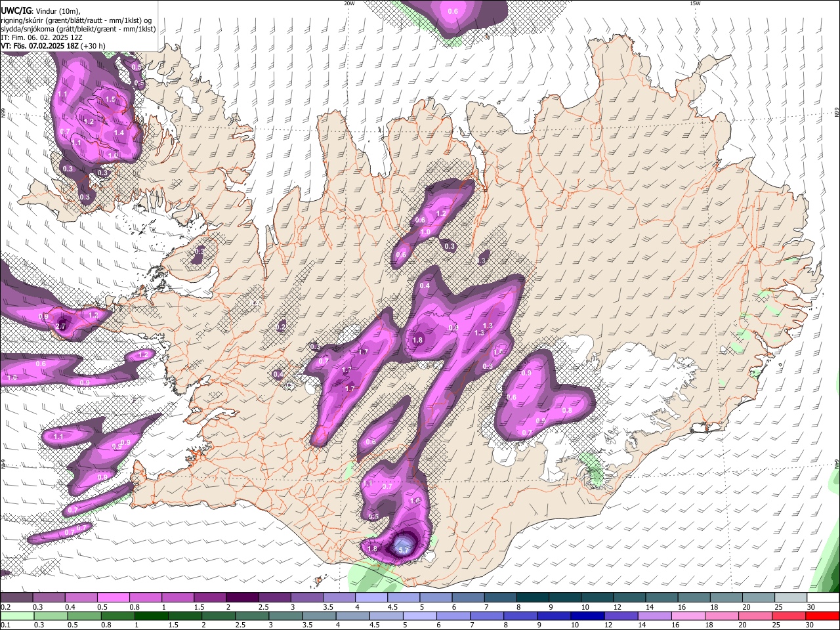Click the '2.7' precipitation value off the west coast

(62, 326)
